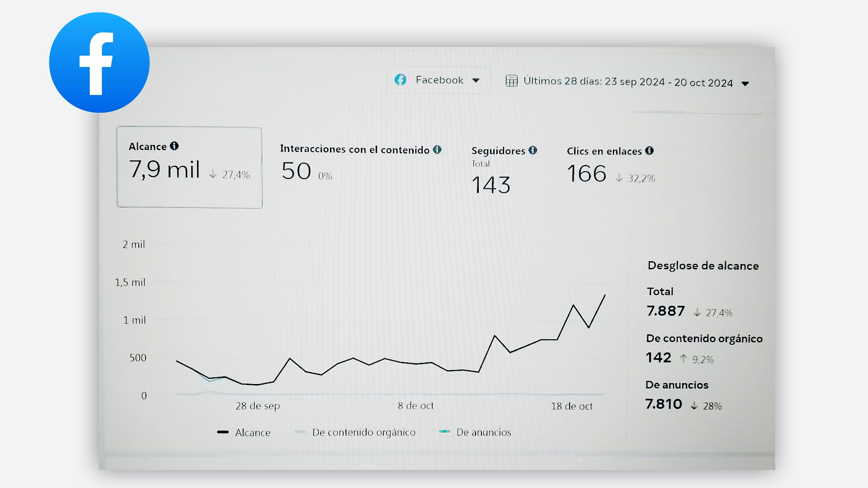This screenshot has width=868, height=488.
Task: Toggle De contenido orgánico legend series
Action: click(x=363, y=432)
